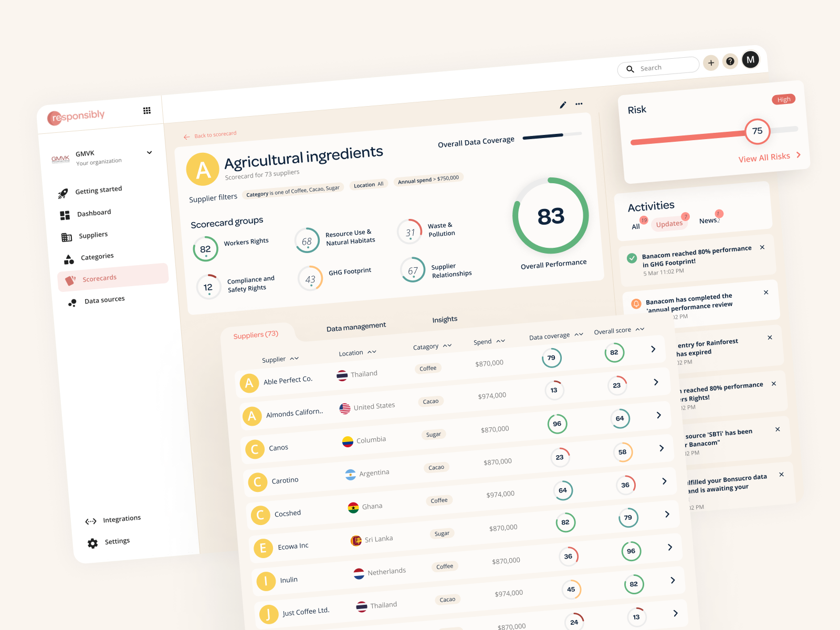840x630 pixels.
Task: Open Compliance and Safety Rights group
Action: pyautogui.click(x=235, y=286)
